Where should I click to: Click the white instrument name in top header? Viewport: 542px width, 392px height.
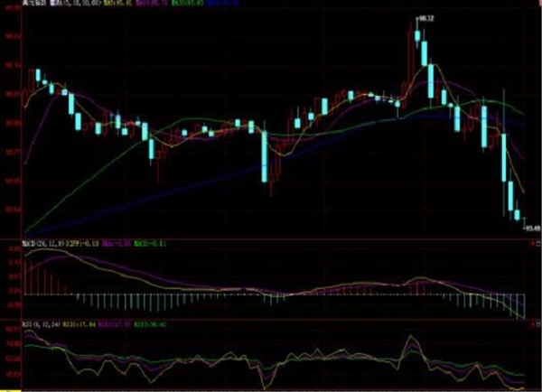click(34, 3)
